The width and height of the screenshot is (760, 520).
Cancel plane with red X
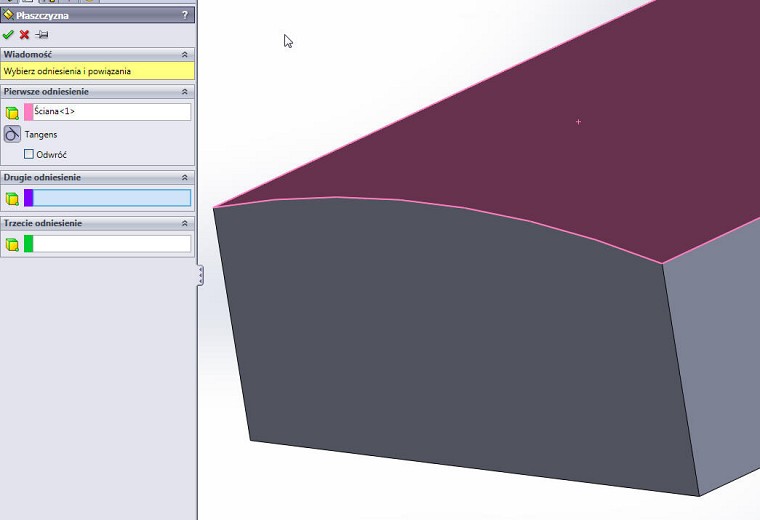click(24, 34)
